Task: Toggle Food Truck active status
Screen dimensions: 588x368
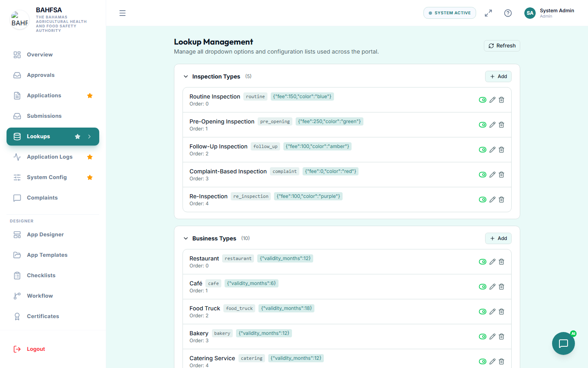Action: 483,312
